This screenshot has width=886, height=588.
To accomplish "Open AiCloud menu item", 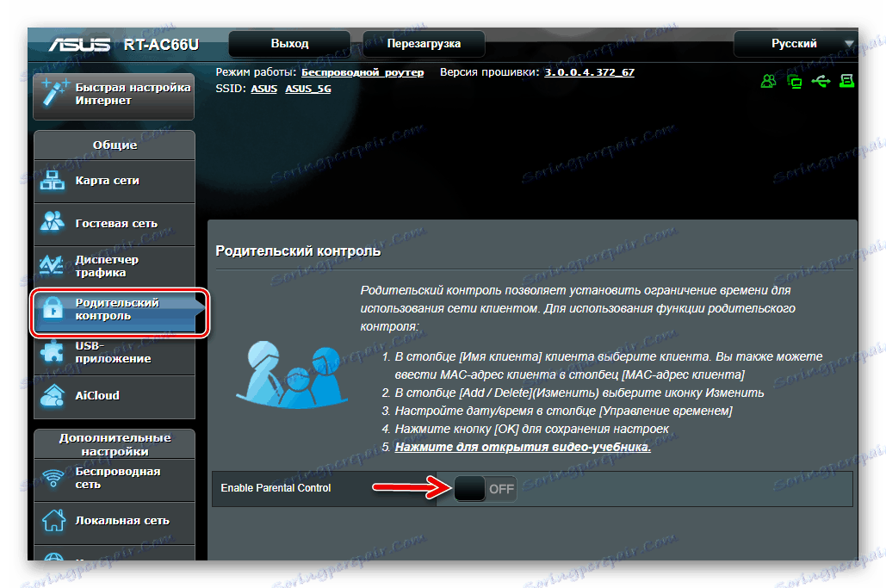I will pyautogui.click(x=115, y=395).
